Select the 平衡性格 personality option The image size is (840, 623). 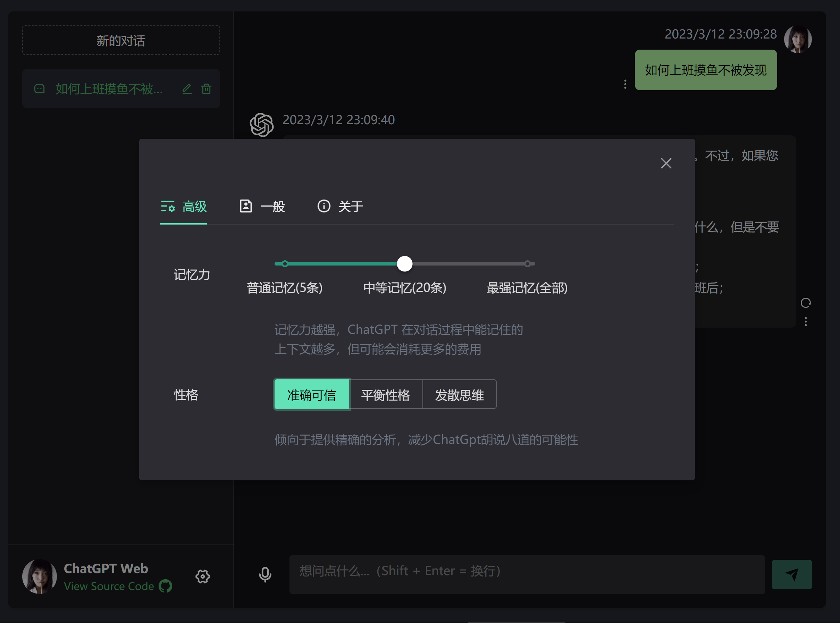pos(386,395)
